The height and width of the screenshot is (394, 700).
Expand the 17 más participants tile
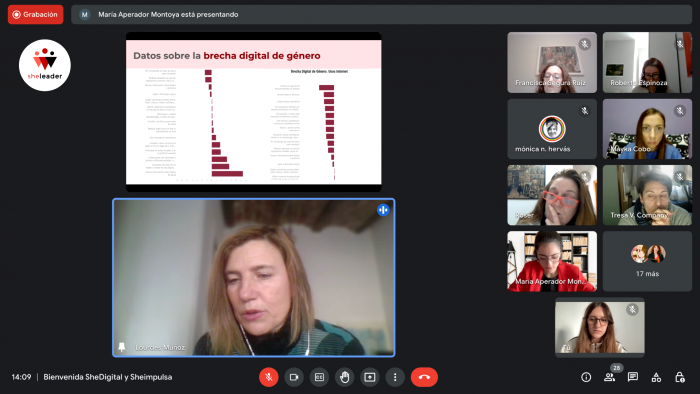647,261
